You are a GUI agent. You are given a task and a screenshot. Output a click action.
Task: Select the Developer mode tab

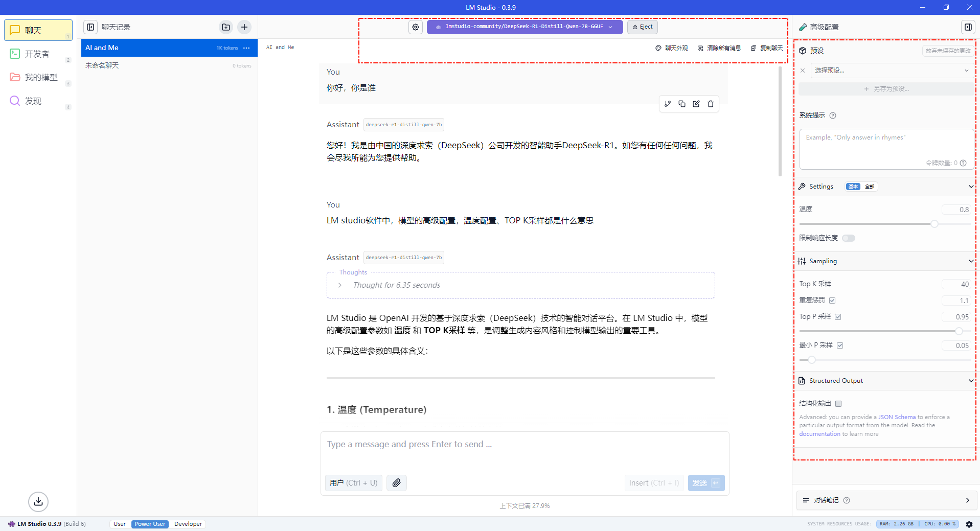(188, 524)
